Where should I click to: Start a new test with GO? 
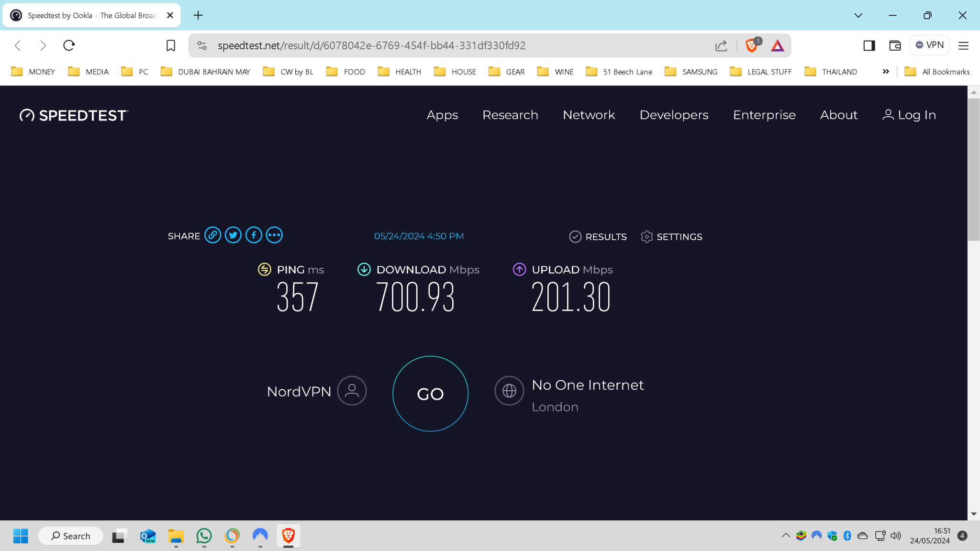click(x=430, y=394)
